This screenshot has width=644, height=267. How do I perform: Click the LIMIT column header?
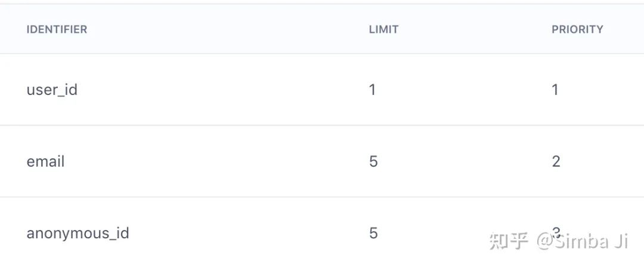pyautogui.click(x=383, y=30)
